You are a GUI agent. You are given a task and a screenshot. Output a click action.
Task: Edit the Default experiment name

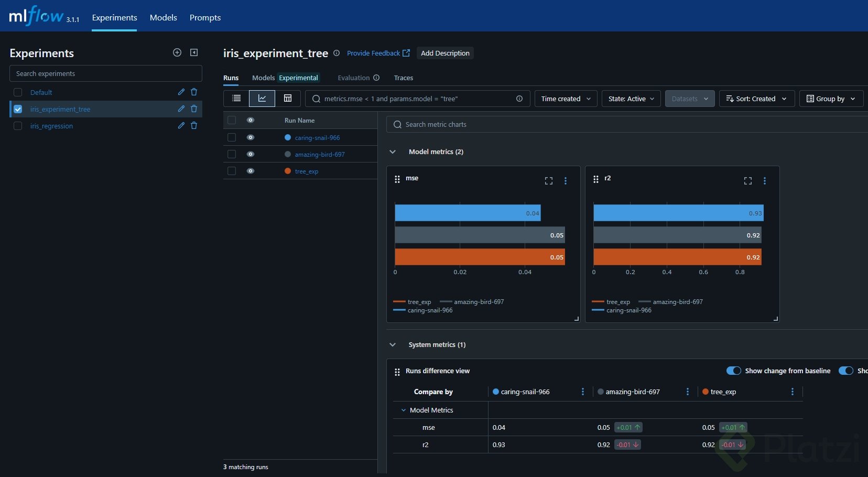(x=181, y=92)
